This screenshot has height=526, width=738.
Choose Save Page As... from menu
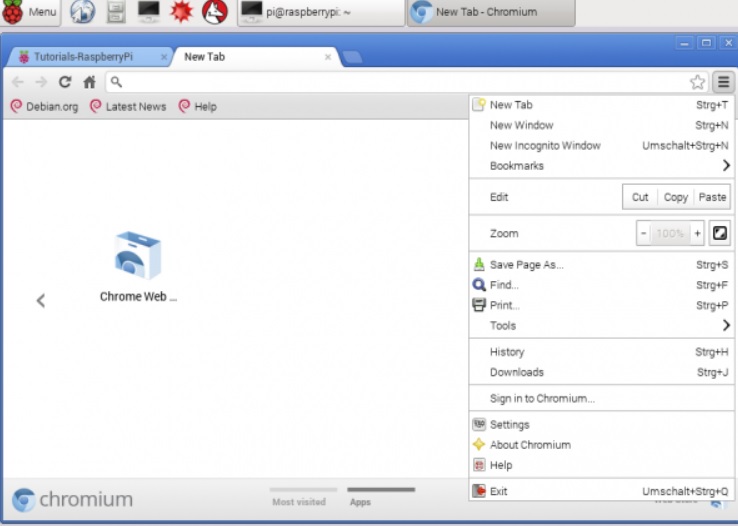(601, 265)
